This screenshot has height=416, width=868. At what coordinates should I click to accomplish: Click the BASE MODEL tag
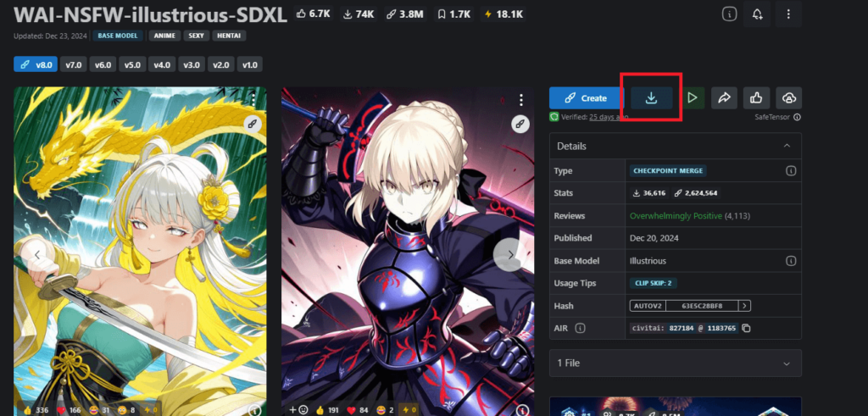pos(118,36)
